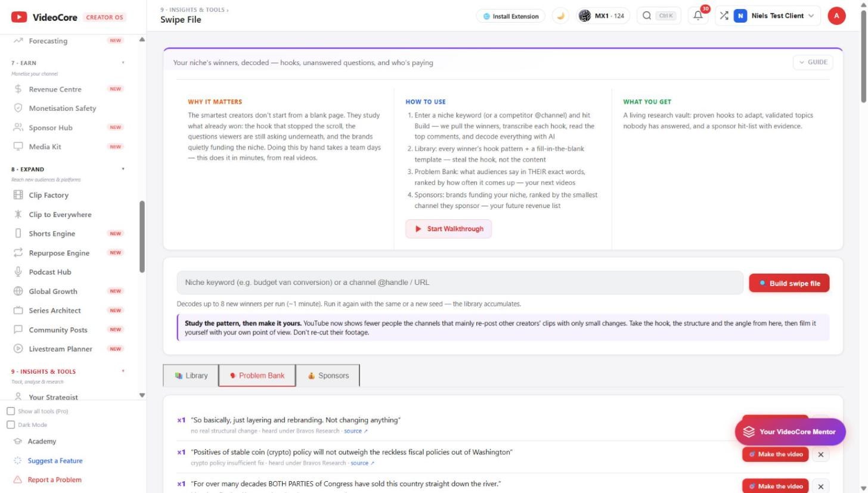Open Forecasting in the sidebar
This screenshot has height=493, width=868.
point(48,41)
